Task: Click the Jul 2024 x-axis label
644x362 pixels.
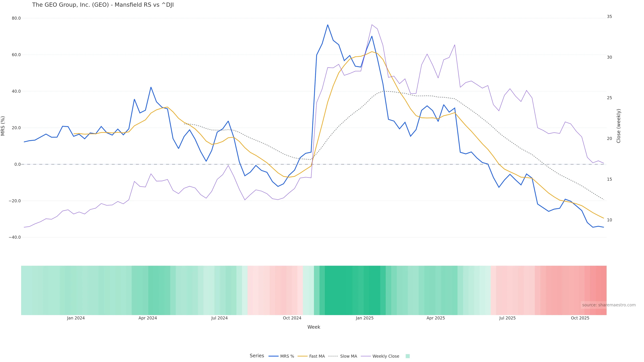Action: 219,318
